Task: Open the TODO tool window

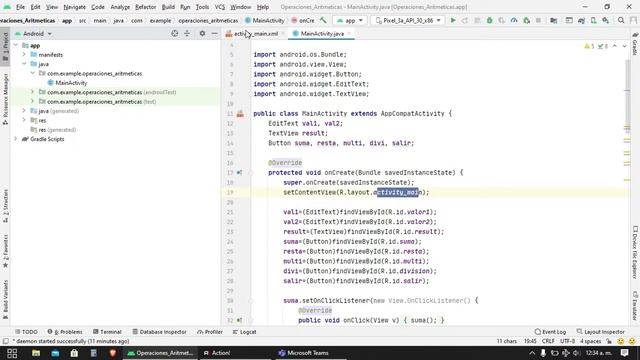Action: coord(26,332)
